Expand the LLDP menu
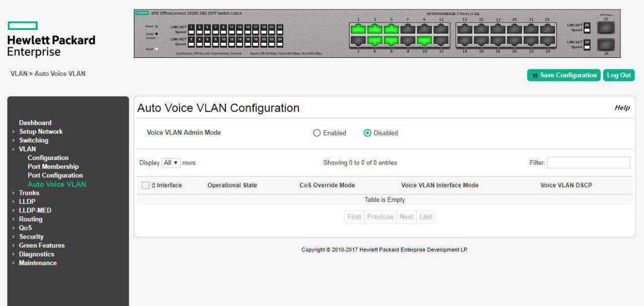 (27, 201)
